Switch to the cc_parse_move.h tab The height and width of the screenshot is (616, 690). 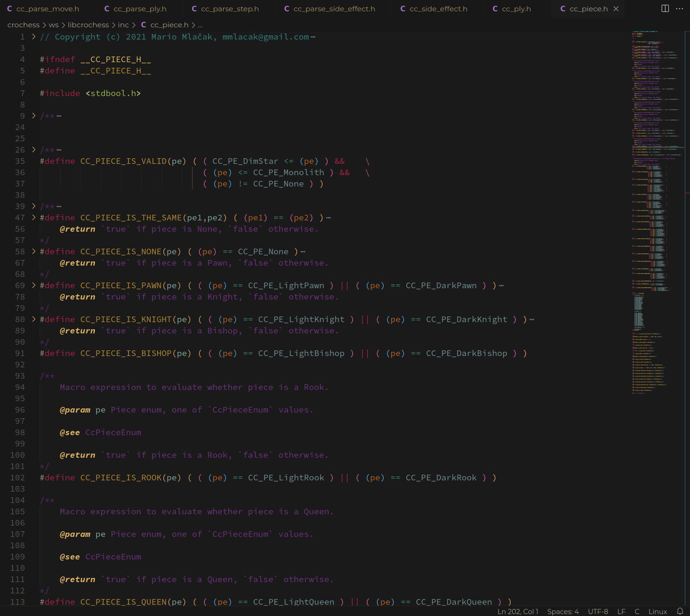tap(43, 9)
